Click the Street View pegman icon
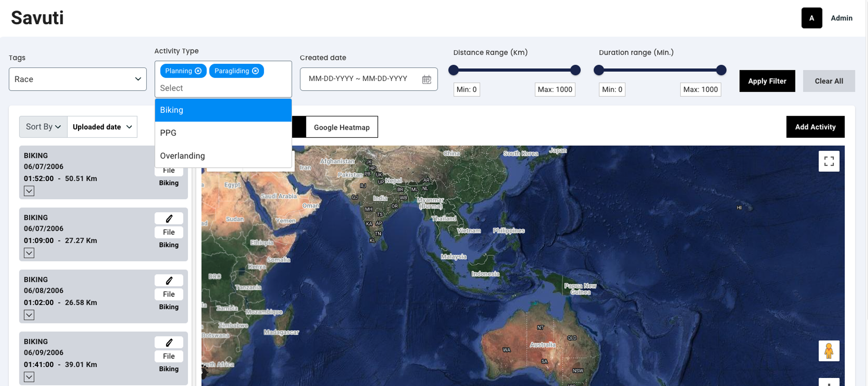 pyautogui.click(x=829, y=351)
